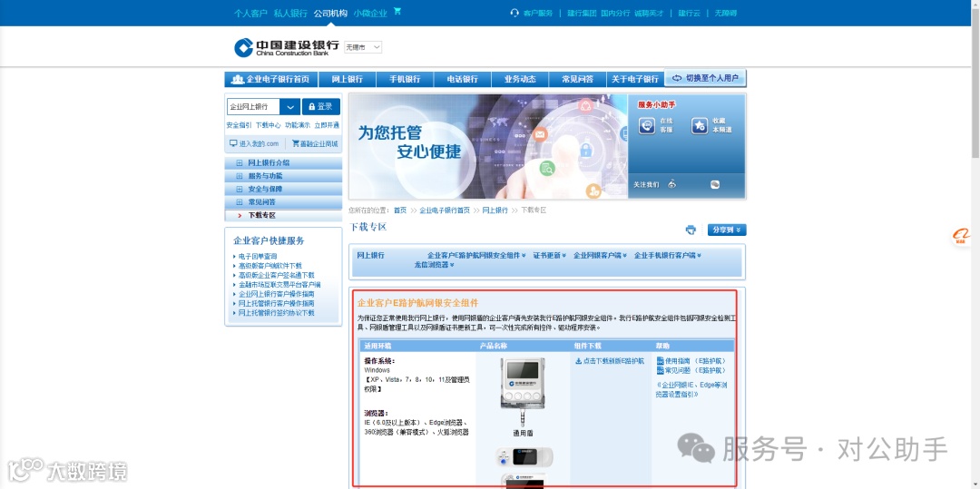Expand 安全与保障 sidebar plus icon
This screenshot has height=489, width=980.
tap(240, 190)
